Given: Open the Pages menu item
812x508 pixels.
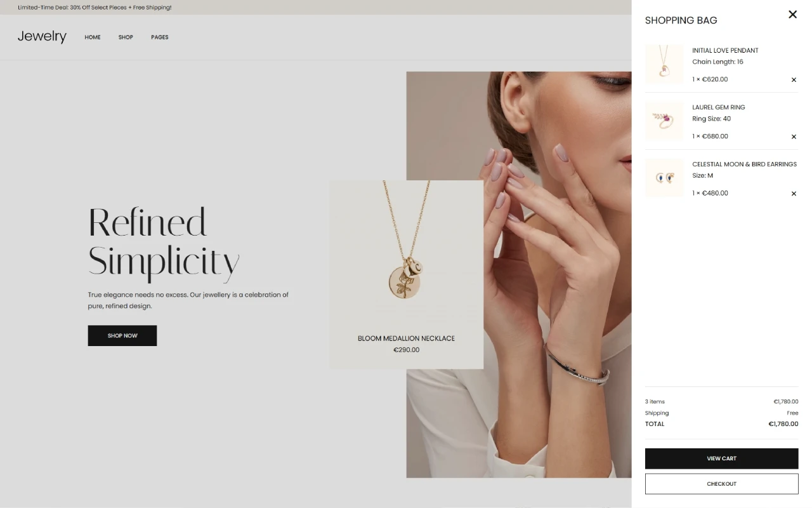Looking at the screenshot, I should [160, 37].
